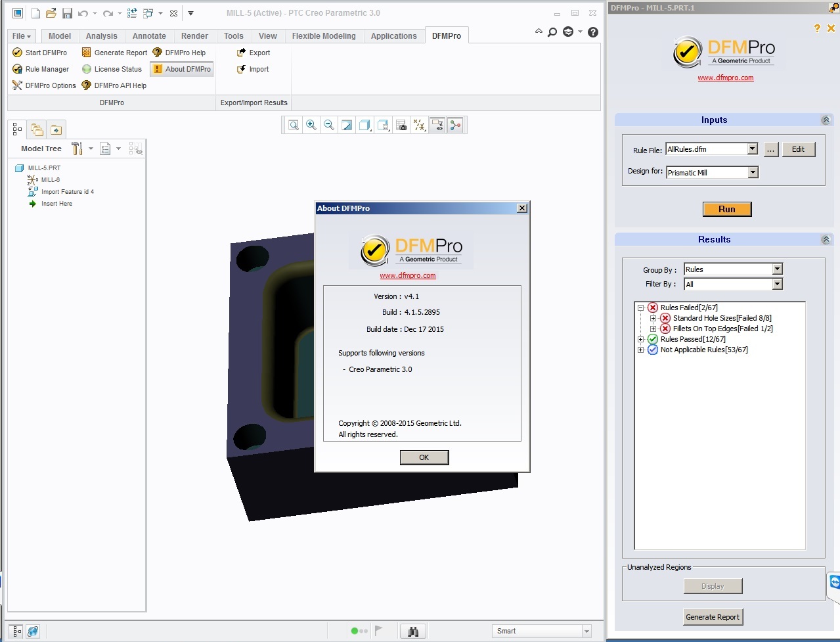
Task: Switch to the Favorites navigator tab
Action: (56, 129)
